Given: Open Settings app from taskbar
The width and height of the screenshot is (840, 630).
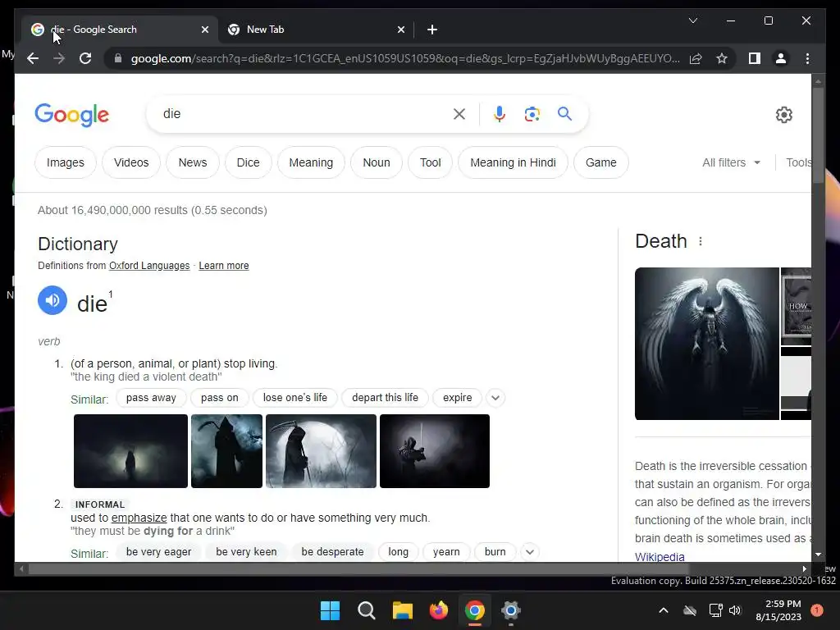Looking at the screenshot, I should 511,610.
